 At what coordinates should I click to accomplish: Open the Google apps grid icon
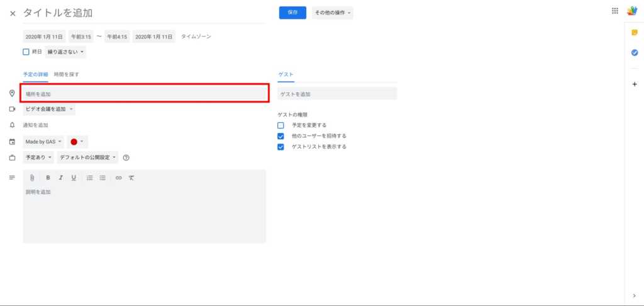pos(614,11)
